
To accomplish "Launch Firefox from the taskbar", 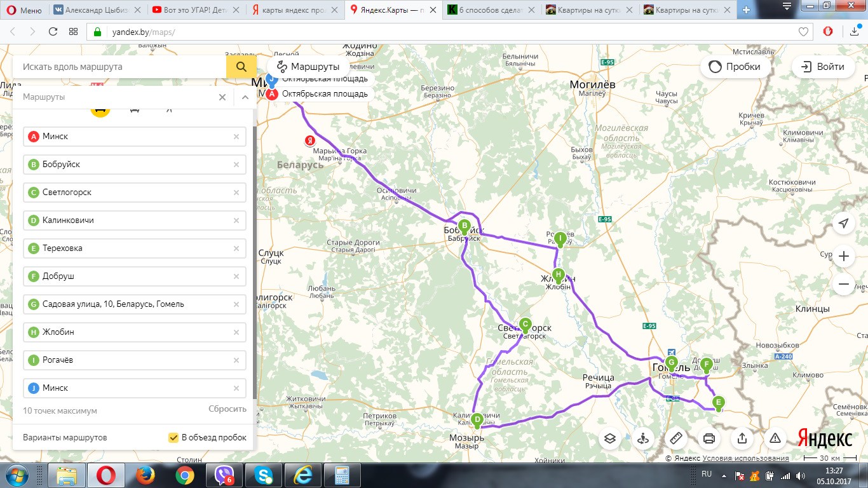I will click(146, 475).
